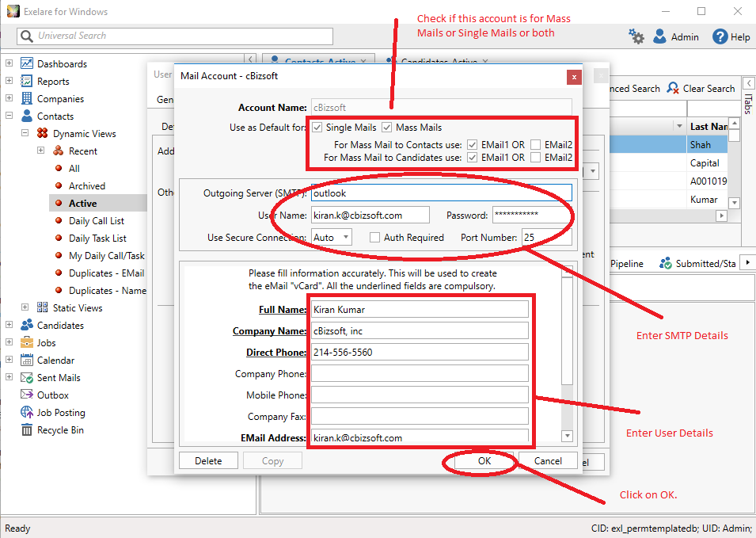Expand the Static Views node
Image resolution: width=756 pixels, height=538 pixels.
[x=25, y=307]
